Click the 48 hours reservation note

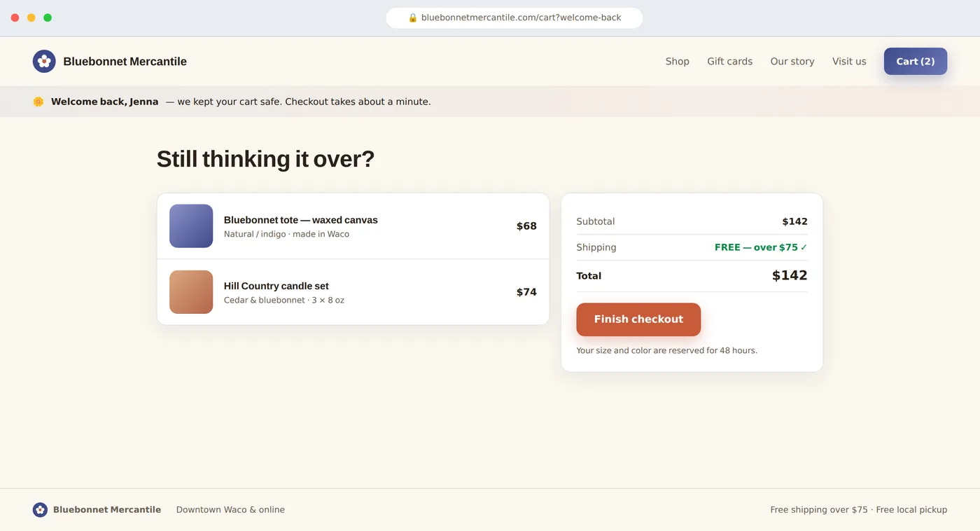click(666, 350)
